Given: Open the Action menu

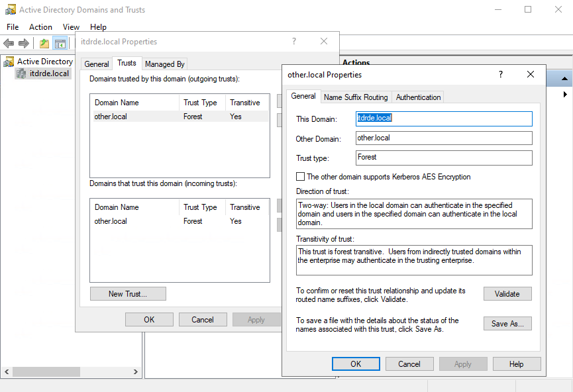Looking at the screenshot, I should point(40,27).
